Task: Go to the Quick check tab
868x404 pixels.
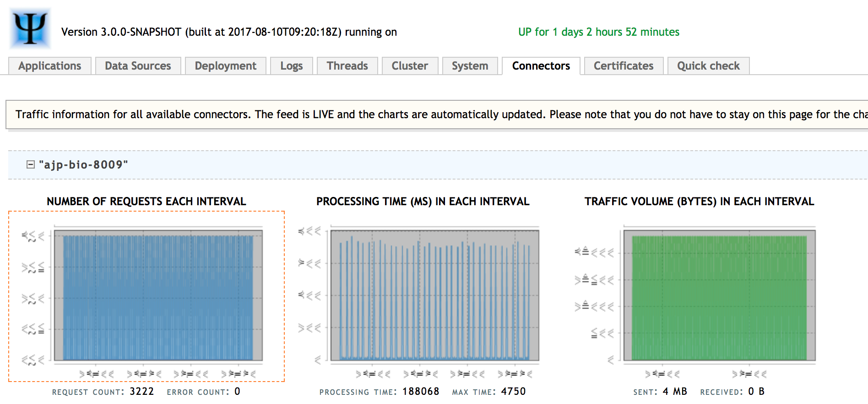Action: pos(708,66)
